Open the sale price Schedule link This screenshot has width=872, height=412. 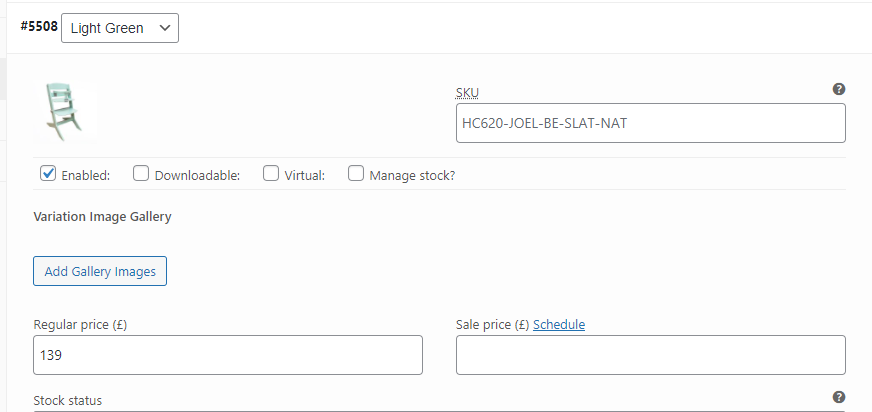click(x=559, y=324)
